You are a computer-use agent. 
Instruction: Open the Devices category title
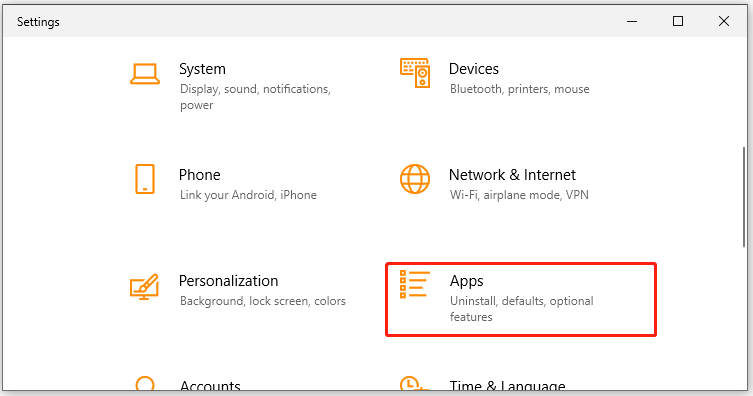click(474, 69)
